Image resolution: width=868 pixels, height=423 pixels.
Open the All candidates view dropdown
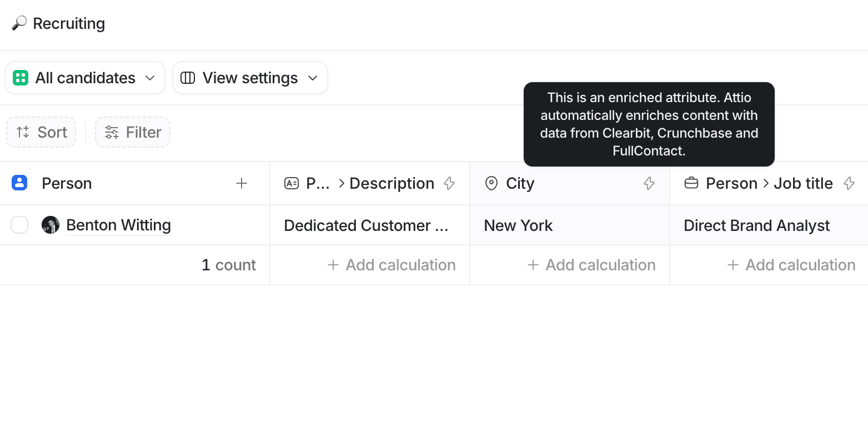[x=85, y=78]
